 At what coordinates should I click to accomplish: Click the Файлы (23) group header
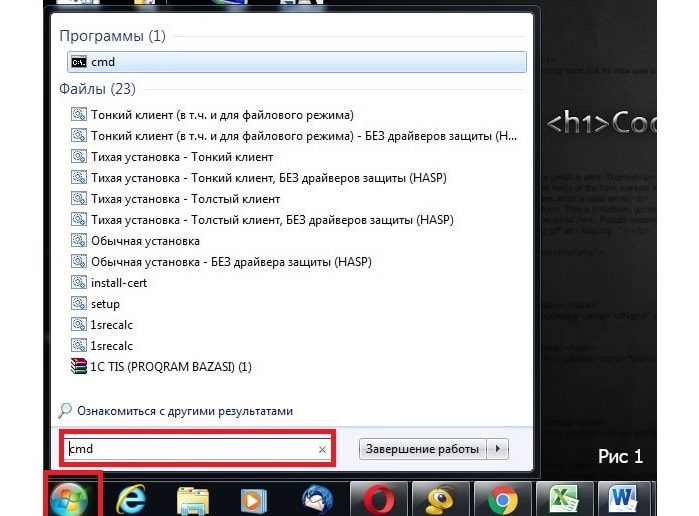click(x=97, y=89)
